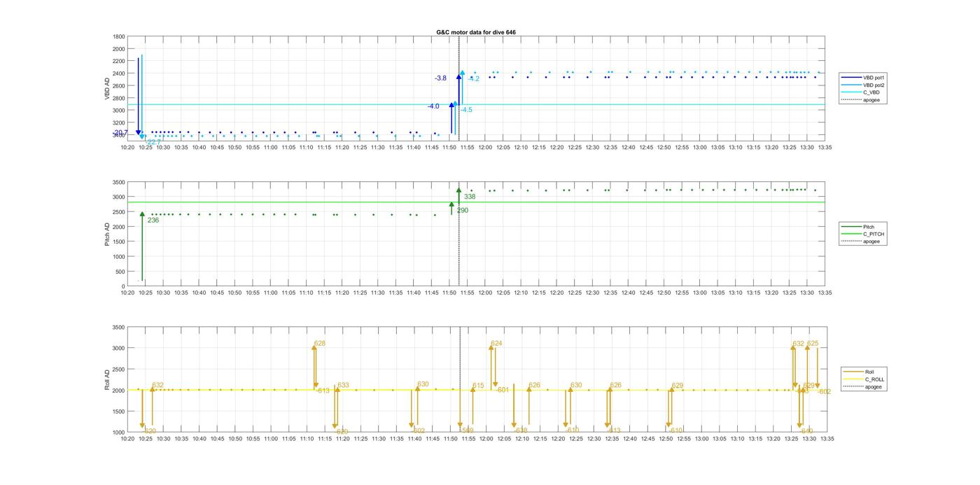Click the '10:20' time tick under VBD plot
This screenshot has width=980, height=485.
127,148
